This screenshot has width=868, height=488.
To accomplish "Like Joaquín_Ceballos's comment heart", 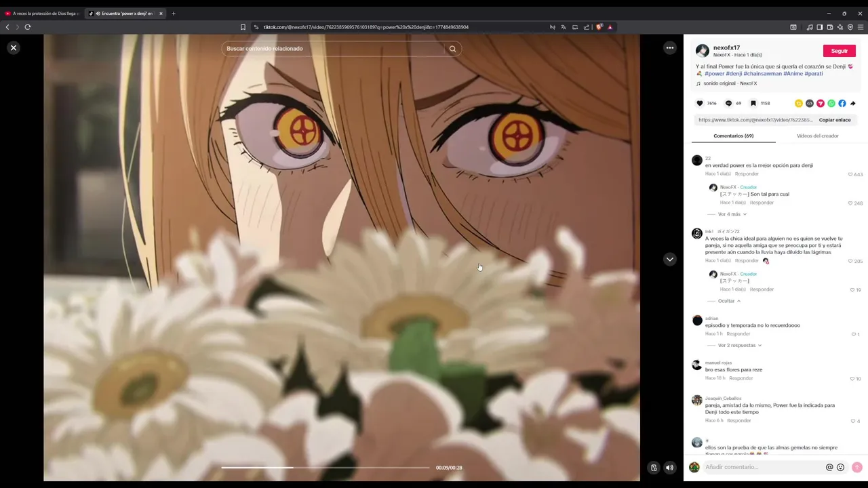I will point(853,421).
